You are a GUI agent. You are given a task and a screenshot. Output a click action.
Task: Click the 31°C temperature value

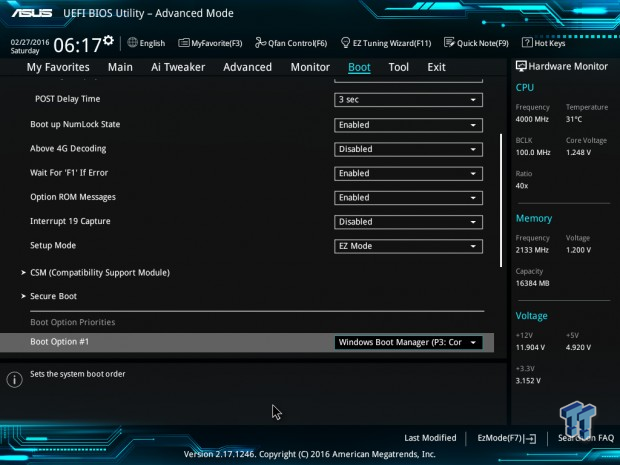[574, 119]
